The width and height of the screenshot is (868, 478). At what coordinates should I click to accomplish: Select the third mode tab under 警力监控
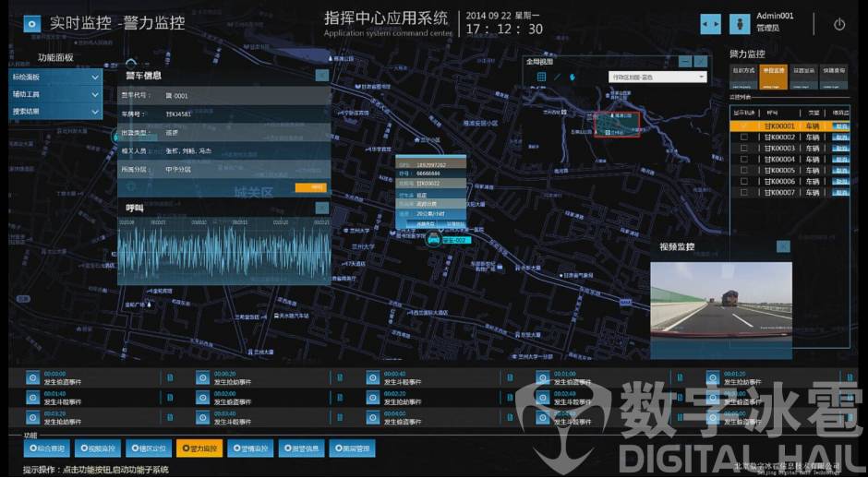point(803,77)
